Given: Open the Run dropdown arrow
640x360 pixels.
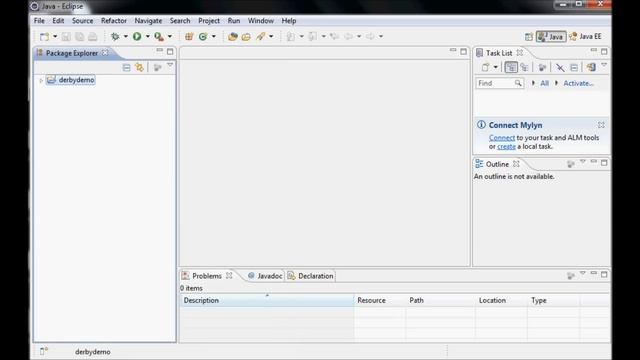Looking at the screenshot, I should point(147,36).
